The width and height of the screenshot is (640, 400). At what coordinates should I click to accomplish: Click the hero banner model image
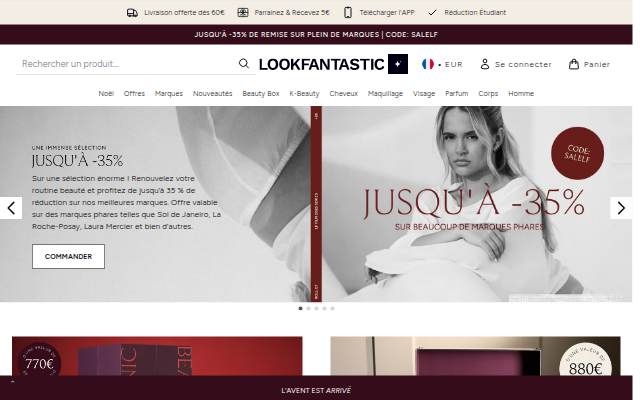pyautogui.click(x=477, y=204)
